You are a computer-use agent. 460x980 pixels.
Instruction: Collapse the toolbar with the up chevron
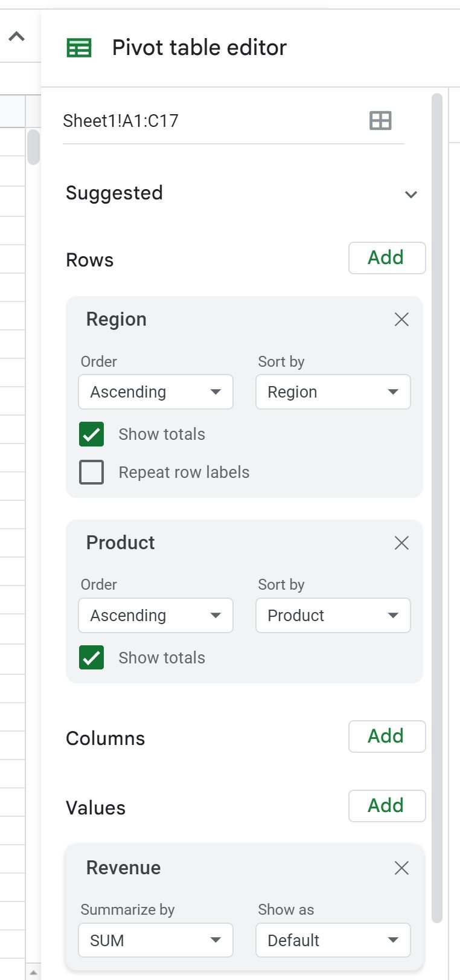17,36
